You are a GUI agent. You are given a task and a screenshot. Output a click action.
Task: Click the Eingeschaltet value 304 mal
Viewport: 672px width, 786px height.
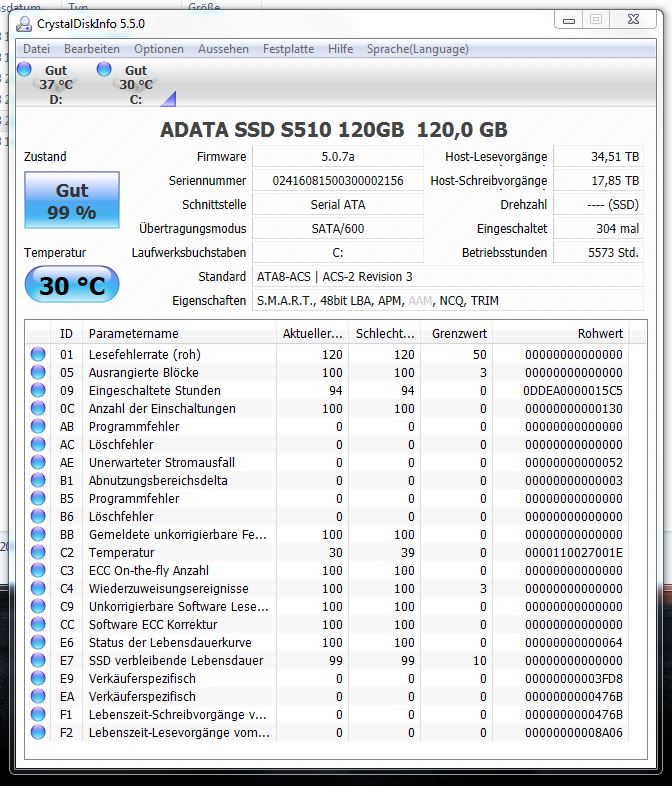tap(598, 229)
